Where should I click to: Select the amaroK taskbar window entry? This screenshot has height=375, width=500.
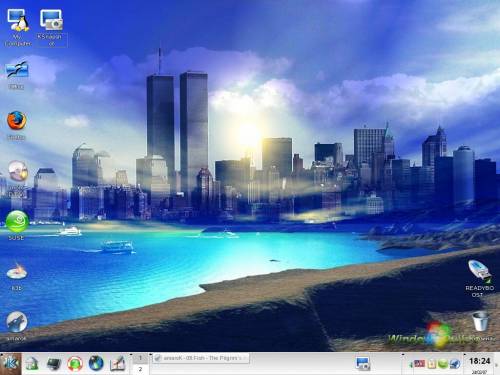201,358
